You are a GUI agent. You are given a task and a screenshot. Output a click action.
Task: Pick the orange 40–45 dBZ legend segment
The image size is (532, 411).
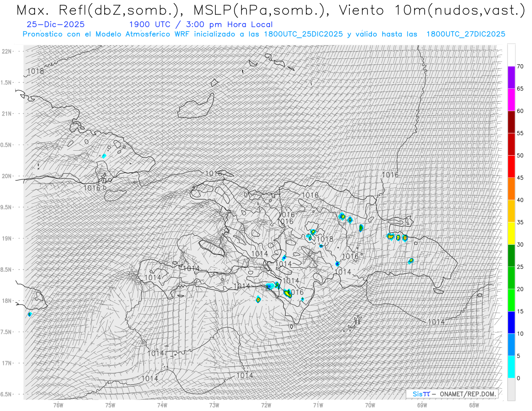(511, 189)
